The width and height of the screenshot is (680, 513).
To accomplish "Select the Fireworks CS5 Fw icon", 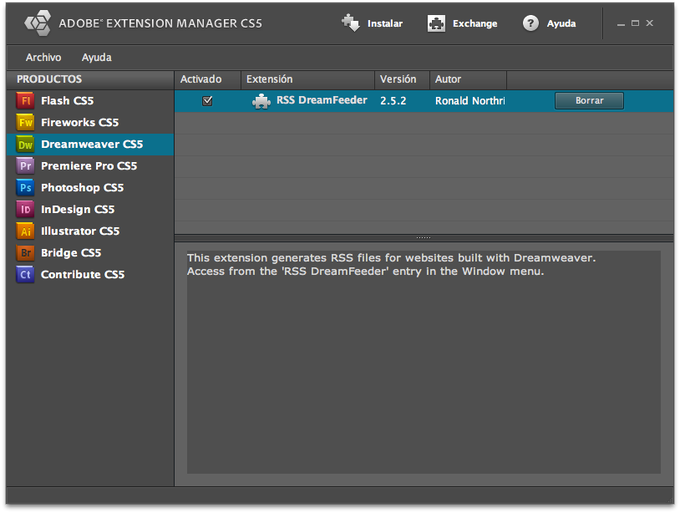I will [25, 122].
